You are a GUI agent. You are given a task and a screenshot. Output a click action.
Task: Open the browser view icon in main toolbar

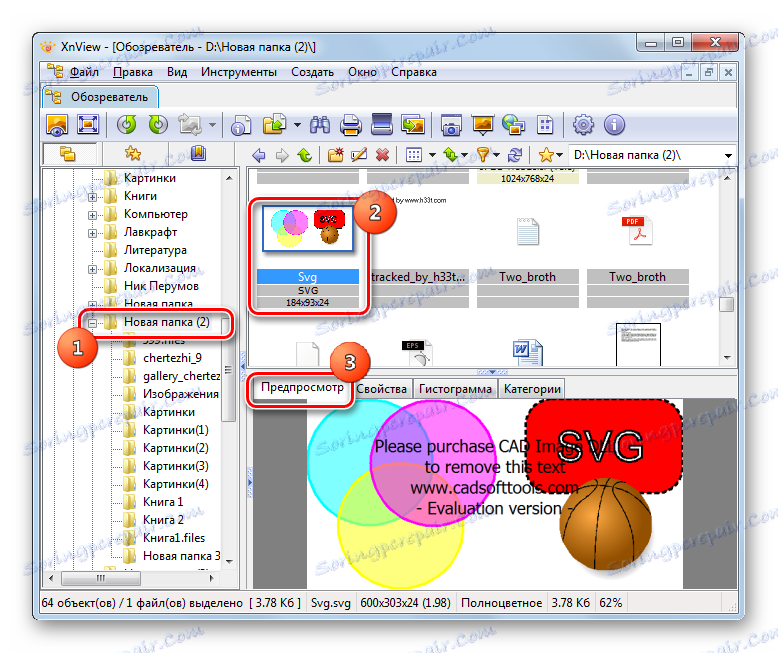pyautogui.click(x=57, y=125)
